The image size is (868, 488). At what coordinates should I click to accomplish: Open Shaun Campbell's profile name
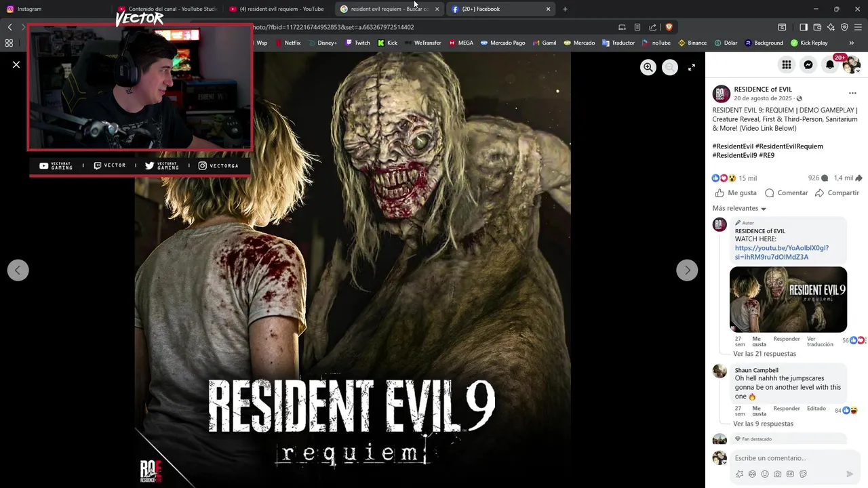[757, 370]
